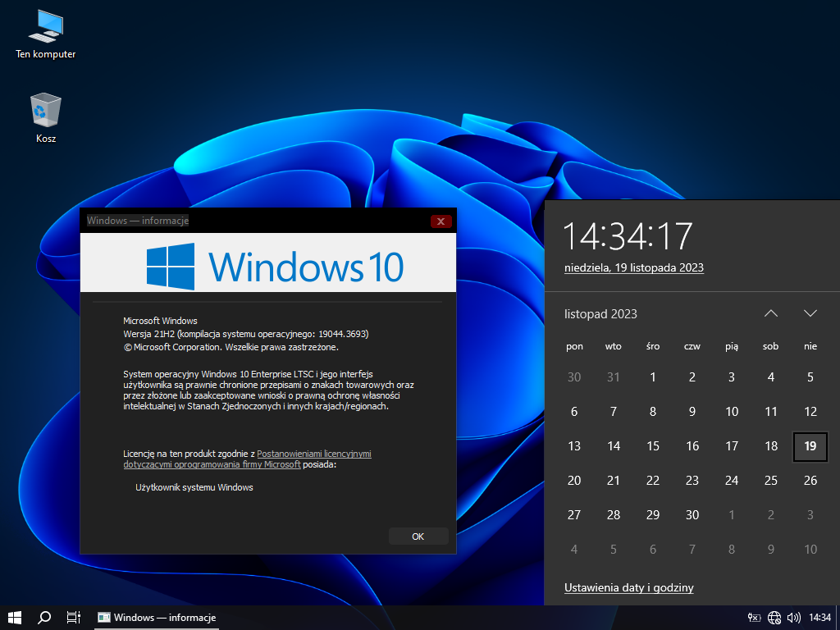Viewport: 840px width, 630px height.
Task: Click the volume speaker tray icon
Action: 793,618
